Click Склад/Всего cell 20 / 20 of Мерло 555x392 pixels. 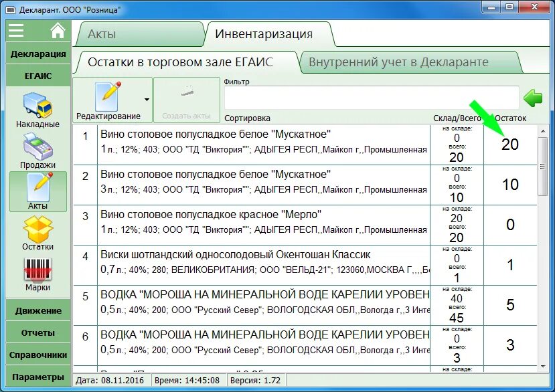click(x=457, y=225)
